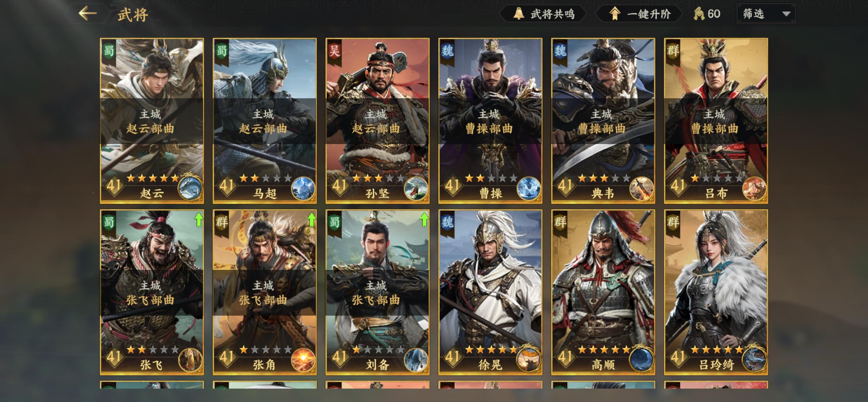Screen dimensions: 868x402
Task: Select the 曹操 general card
Action: click(490, 121)
